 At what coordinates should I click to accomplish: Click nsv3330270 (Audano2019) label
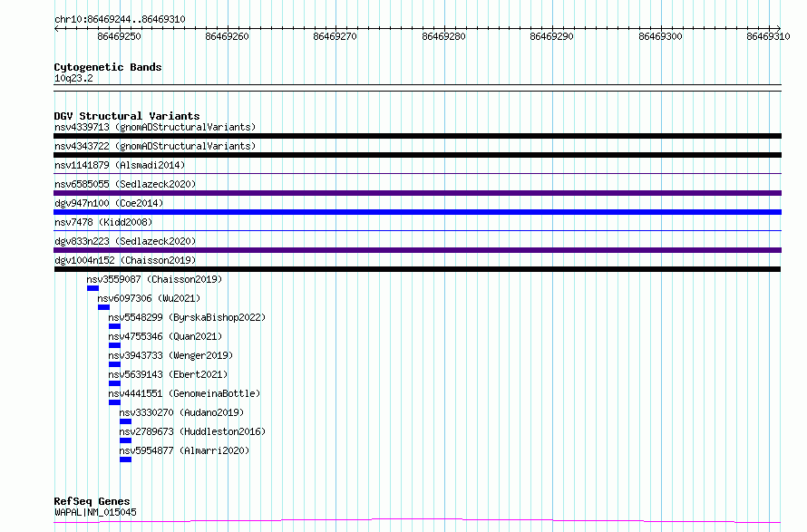181,412
